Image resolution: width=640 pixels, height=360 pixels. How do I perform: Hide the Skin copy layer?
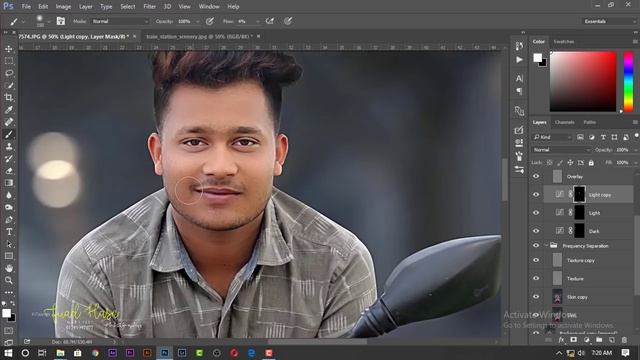click(x=536, y=297)
